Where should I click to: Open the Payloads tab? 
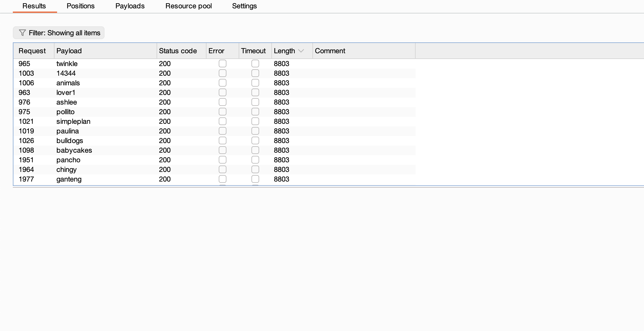(x=130, y=6)
